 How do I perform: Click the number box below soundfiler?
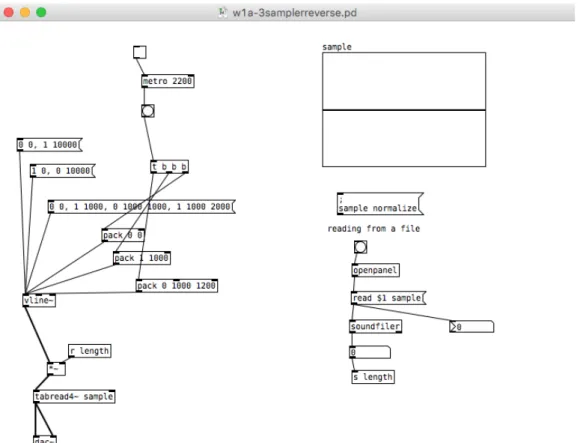pyautogui.click(x=370, y=352)
